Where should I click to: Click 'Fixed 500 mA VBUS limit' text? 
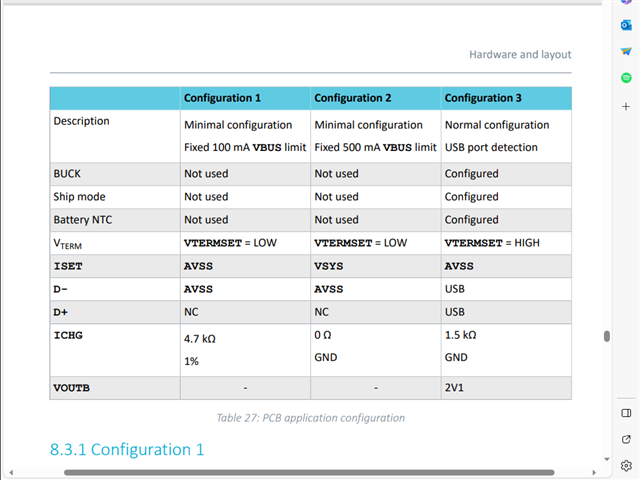coord(376,147)
